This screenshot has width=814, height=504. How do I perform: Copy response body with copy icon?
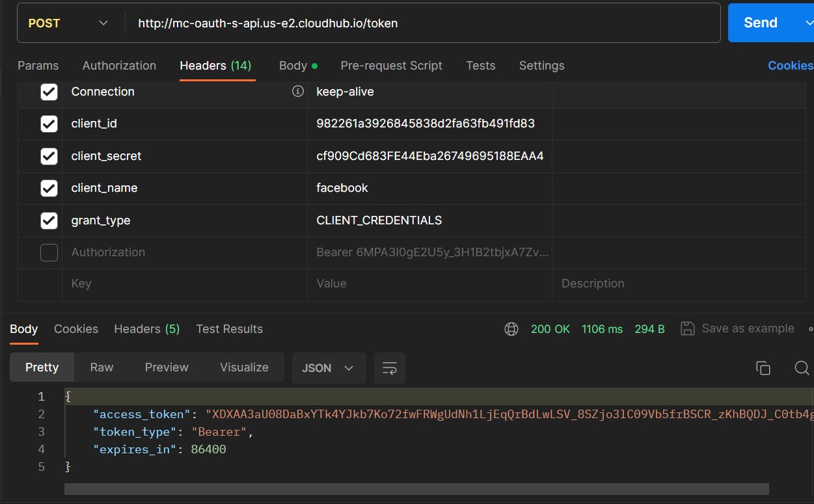click(763, 368)
